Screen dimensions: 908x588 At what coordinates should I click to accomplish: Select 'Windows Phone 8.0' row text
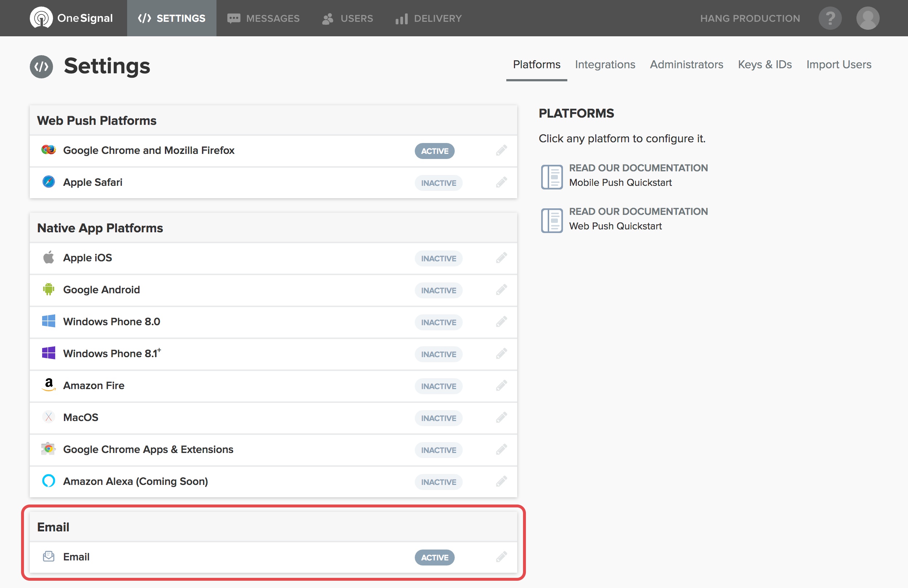[x=112, y=322]
